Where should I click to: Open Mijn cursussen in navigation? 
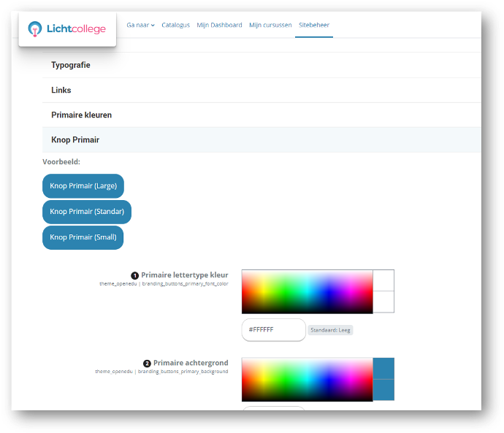(270, 25)
